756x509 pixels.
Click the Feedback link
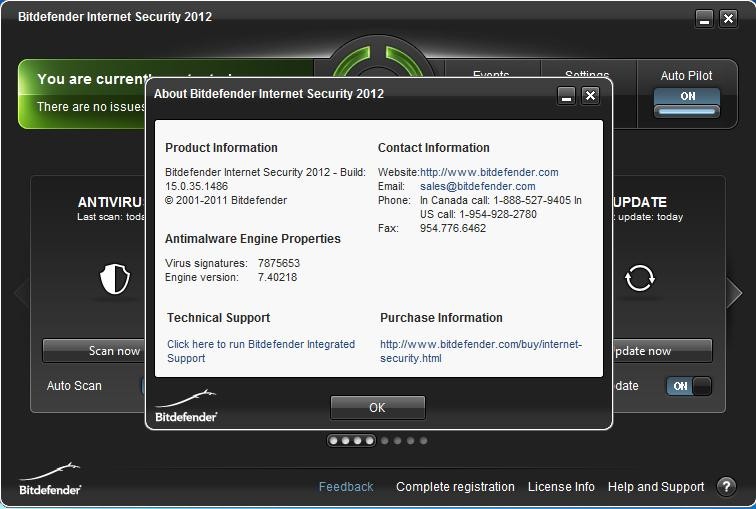click(x=346, y=487)
